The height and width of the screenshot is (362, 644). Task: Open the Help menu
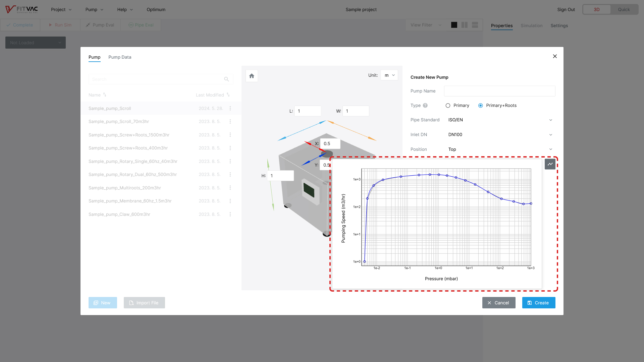click(125, 9)
